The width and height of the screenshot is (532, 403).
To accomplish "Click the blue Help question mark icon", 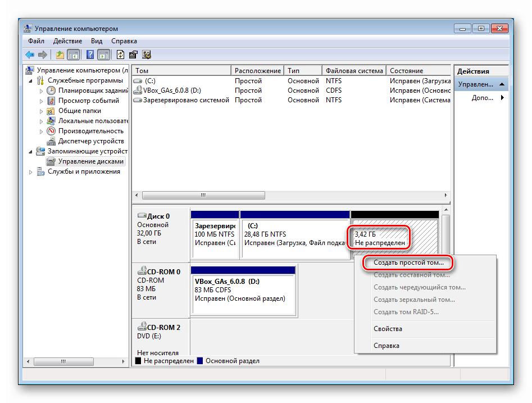I will point(90,55).
